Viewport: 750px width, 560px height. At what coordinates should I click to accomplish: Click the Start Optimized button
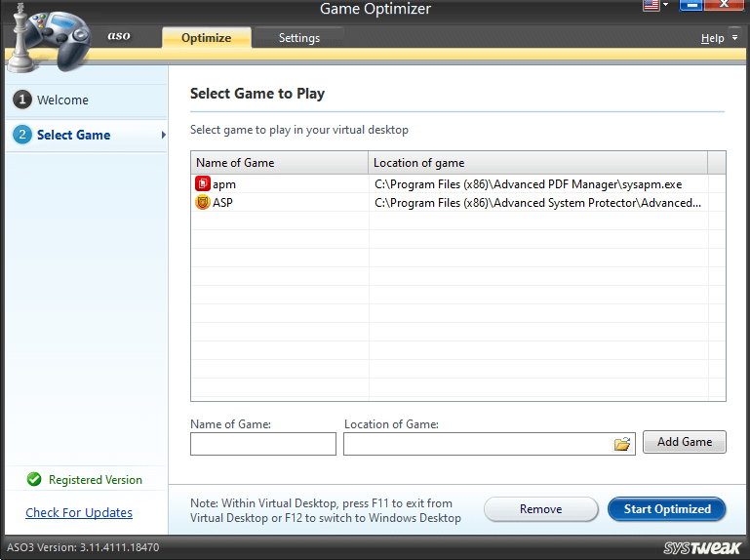(667, 509)
